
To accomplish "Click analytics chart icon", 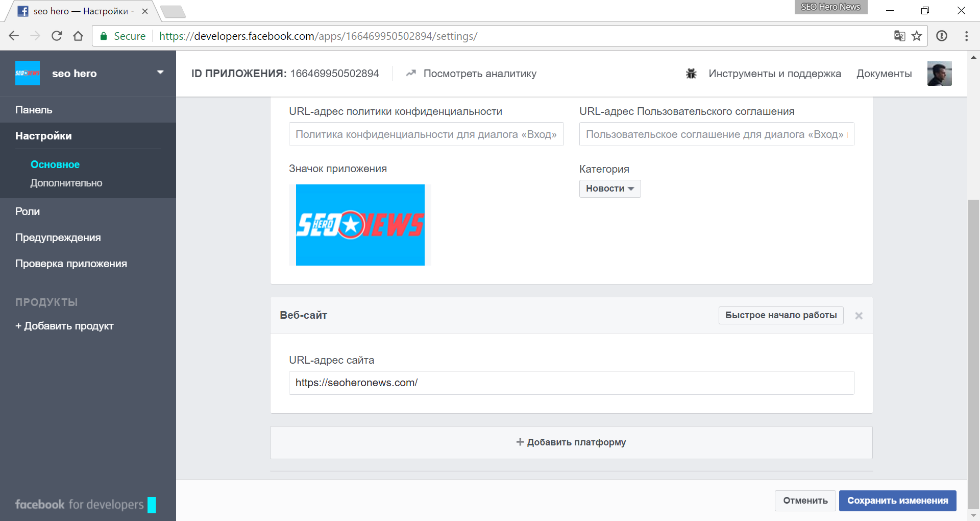I will pyautogui.click(x=411, y=73).
